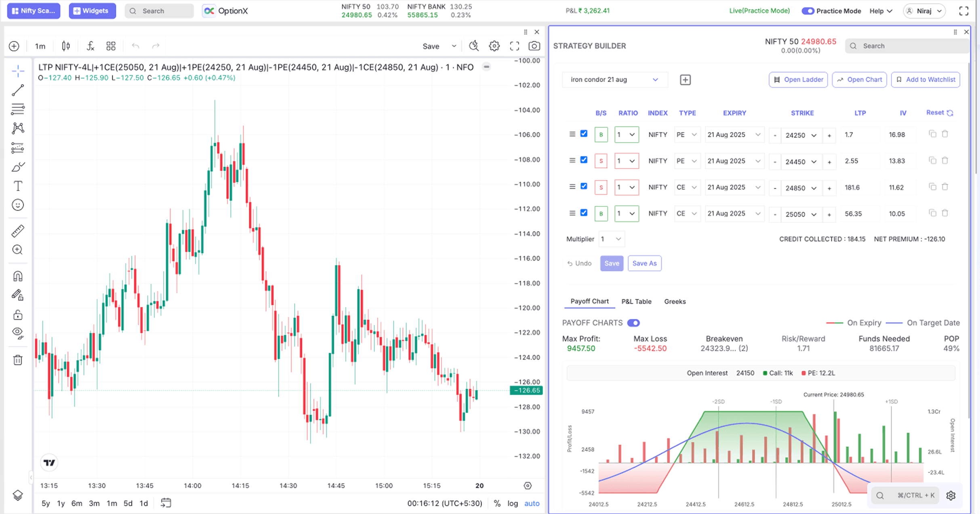Toggle the Practice Mode switch
The image size is (980, 514).
click(808, 11)
